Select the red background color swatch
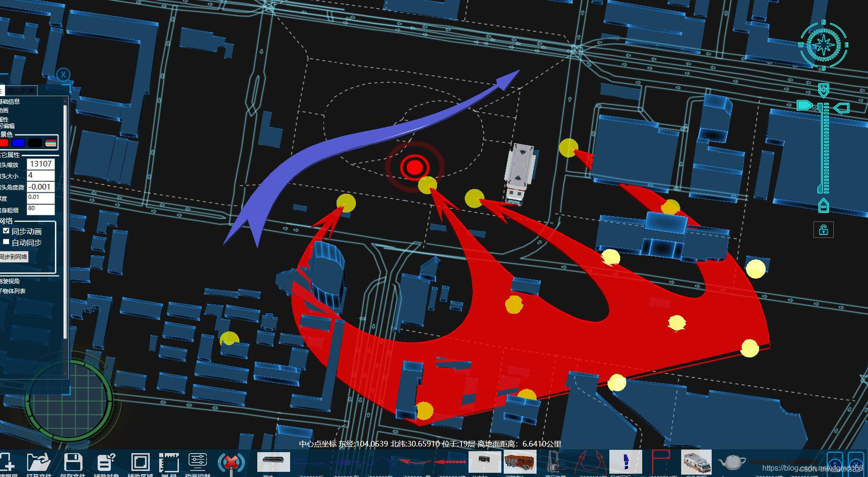This screenshot has width=868, height=477. pos(4,143)
